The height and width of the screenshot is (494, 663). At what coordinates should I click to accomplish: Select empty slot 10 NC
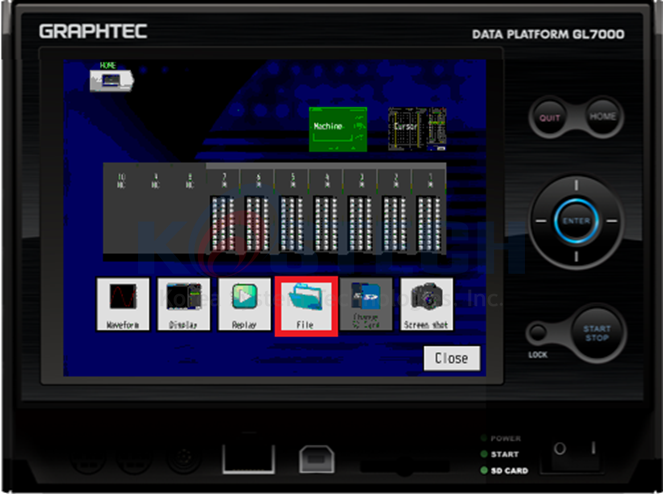[x=121, y=209]
